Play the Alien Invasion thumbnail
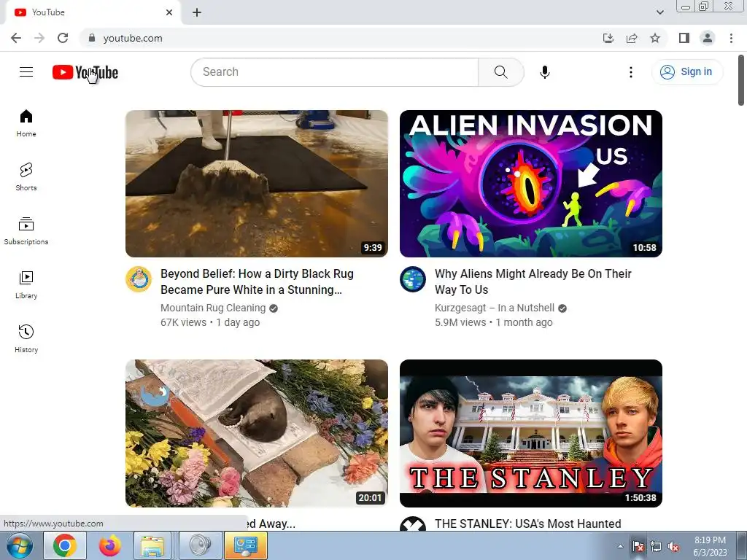The width and height of the screenshot is (747, 560). tap(531, 184)
